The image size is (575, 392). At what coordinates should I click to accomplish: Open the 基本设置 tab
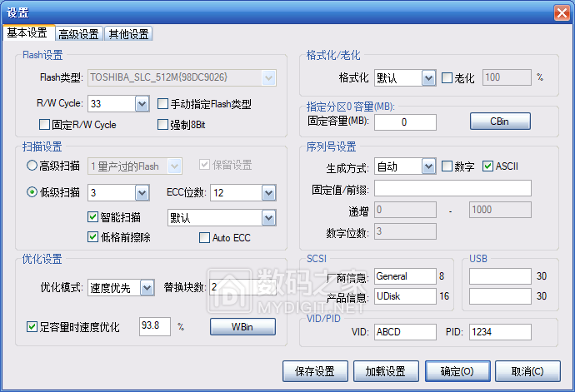[x=27, y=33]
